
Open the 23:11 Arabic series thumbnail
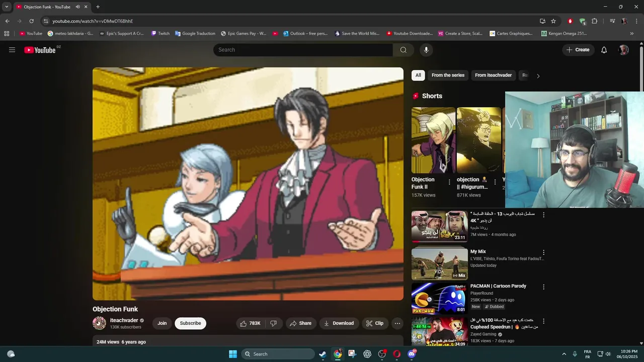pyautogui.click(x=439, y=226)
